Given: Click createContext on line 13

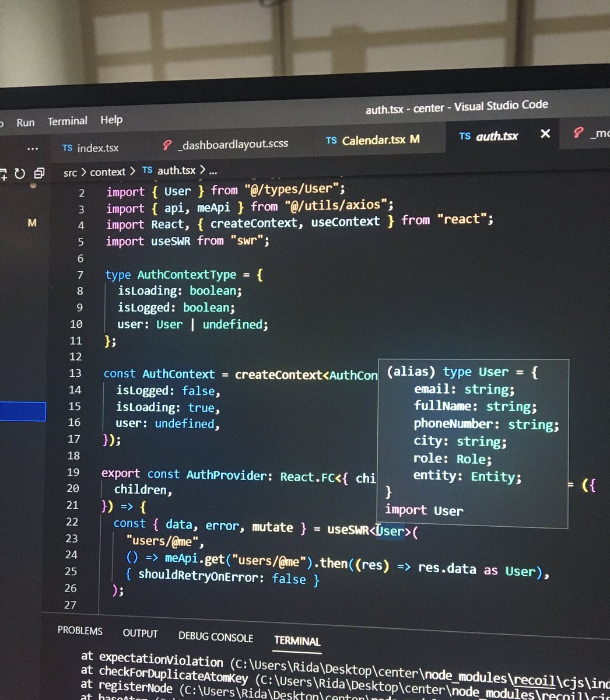Looking at the screenshot, I should 278,374.
